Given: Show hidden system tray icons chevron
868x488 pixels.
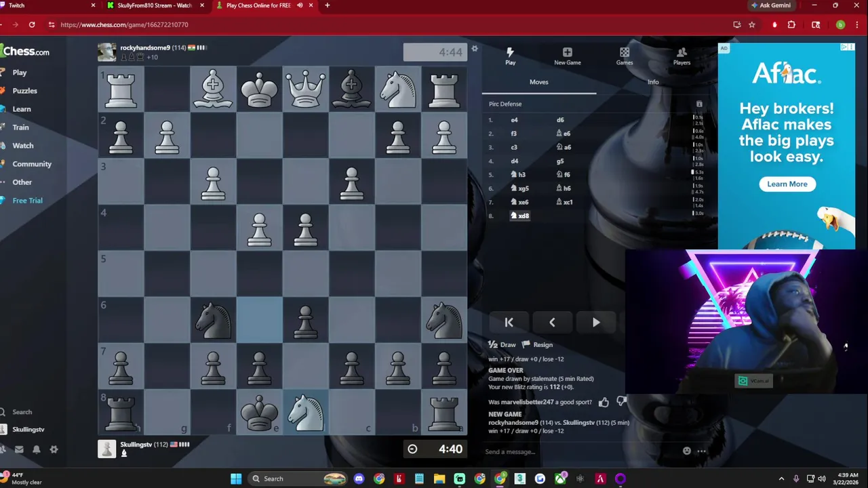Looking at the screenshot, I should (x=781, y=479).
